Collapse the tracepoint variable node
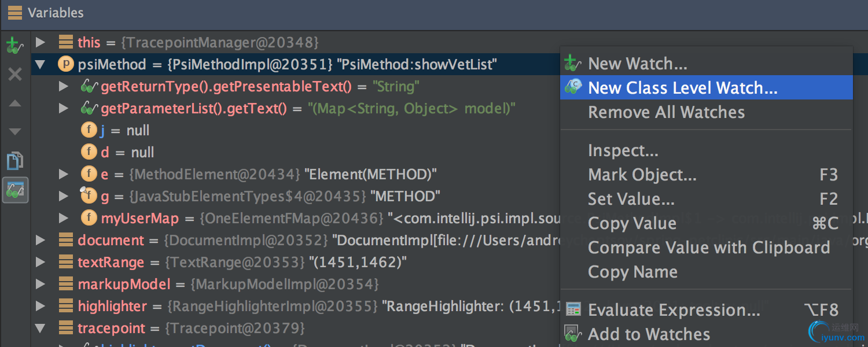Screen dimensions: 868x347 point(40,328)
